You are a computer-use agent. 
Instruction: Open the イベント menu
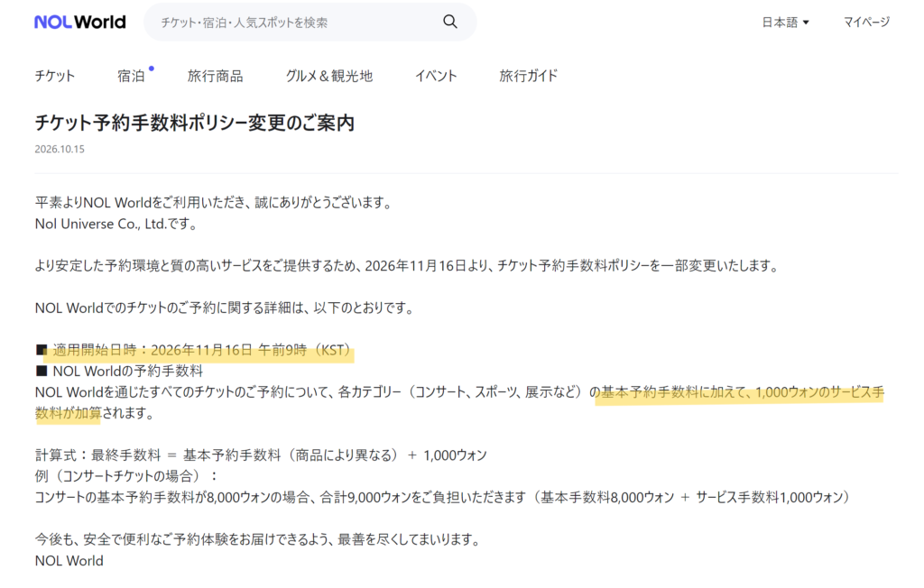point(436,76)
